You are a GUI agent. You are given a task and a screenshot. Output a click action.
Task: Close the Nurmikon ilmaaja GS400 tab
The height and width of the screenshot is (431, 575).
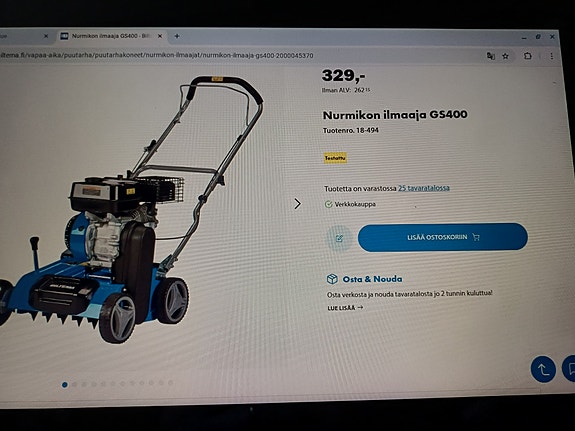pos(160,36)
